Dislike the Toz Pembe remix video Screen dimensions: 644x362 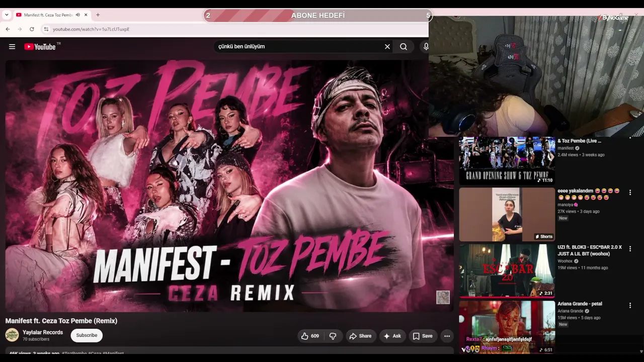click(333, 336)
